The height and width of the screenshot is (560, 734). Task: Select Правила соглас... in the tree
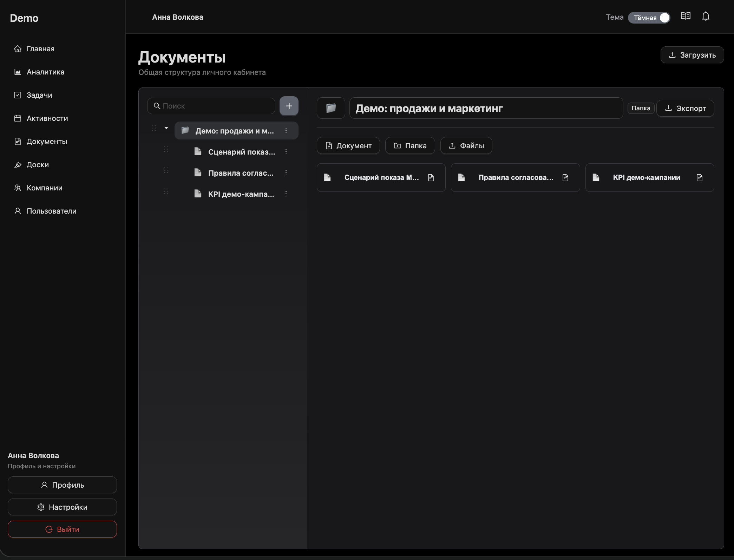241,173
